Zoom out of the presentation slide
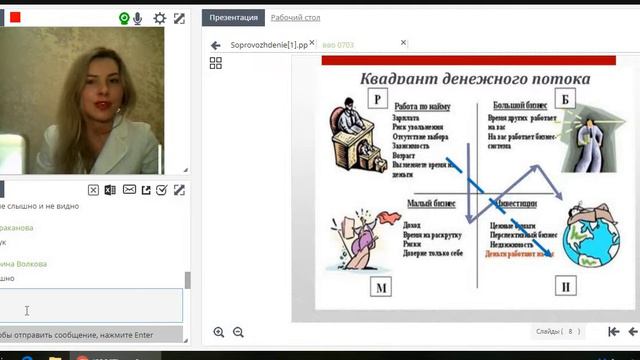 (x=238, y=332)
